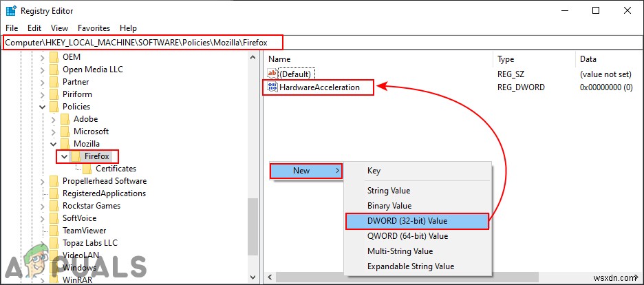Click 0x00000000 (0) data cell

(606, 87)
